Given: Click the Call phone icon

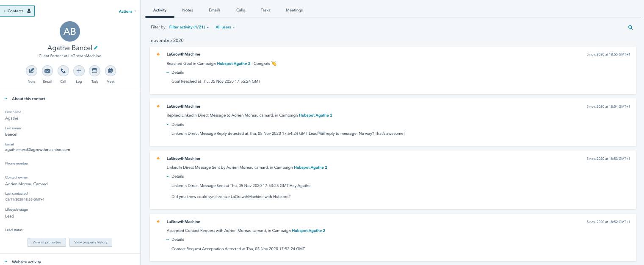Looking at the screenshot, I should [63, 71].
